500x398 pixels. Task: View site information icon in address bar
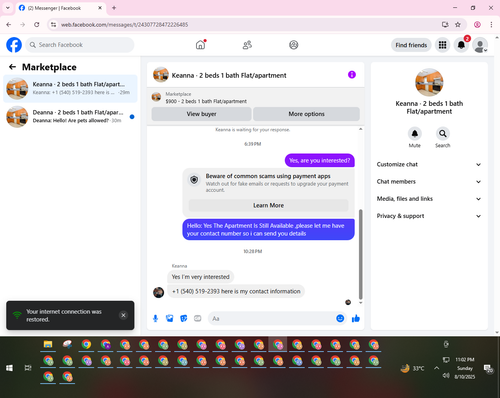[x=53, y=24]
